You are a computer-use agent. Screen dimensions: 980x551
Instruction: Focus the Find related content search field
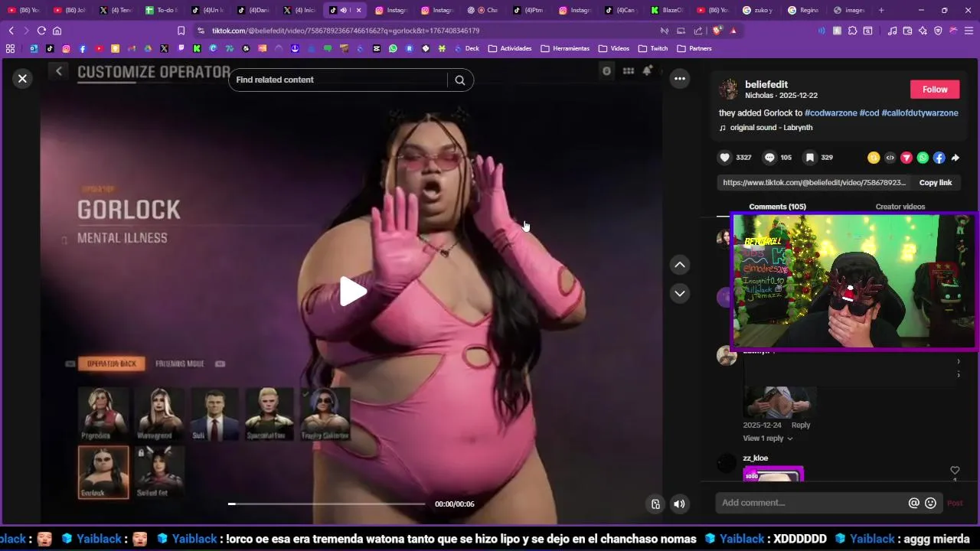tap(338, 80)
